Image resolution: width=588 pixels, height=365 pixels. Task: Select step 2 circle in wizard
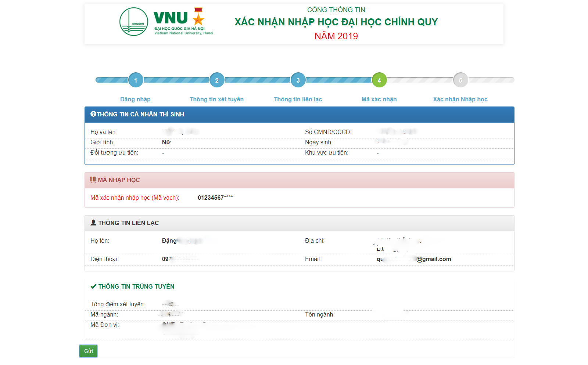(x=217, y=80)
